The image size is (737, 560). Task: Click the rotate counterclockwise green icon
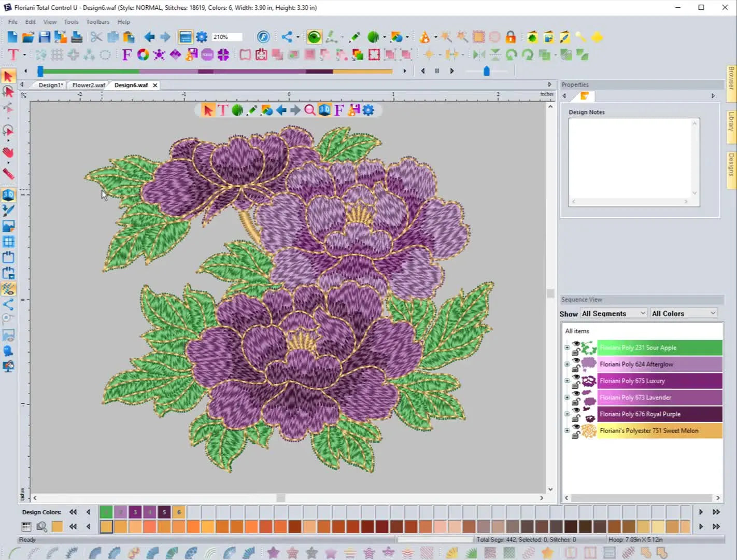click(512, 54)
